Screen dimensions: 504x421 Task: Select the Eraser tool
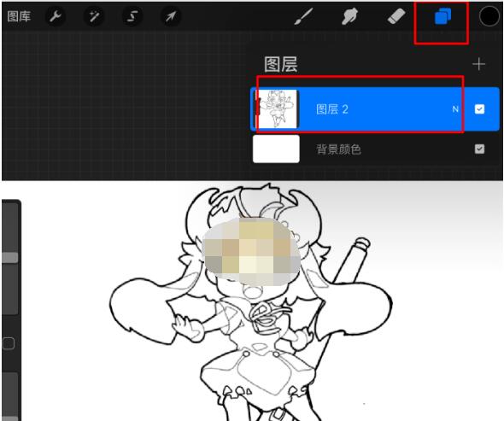click(x=396, y=16)
